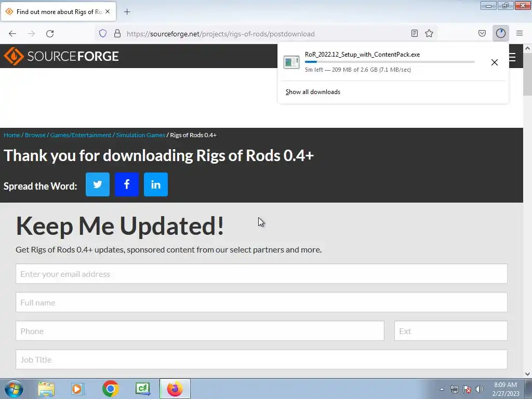The width and height of the screenshot is (532, 399).
Task: Launch Windows Media Player from taskbar
Action: (78, 389)
